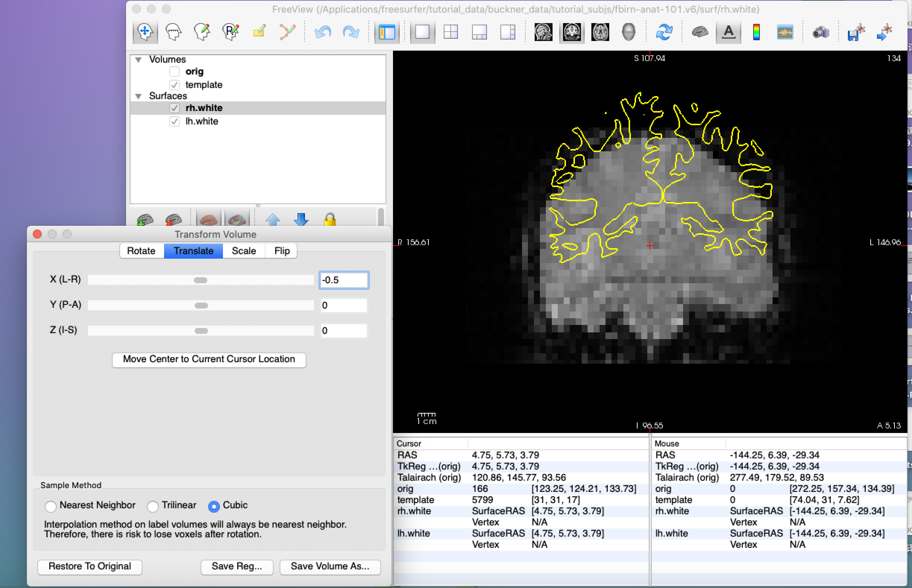Enable the orig volume checkbox

174,72
